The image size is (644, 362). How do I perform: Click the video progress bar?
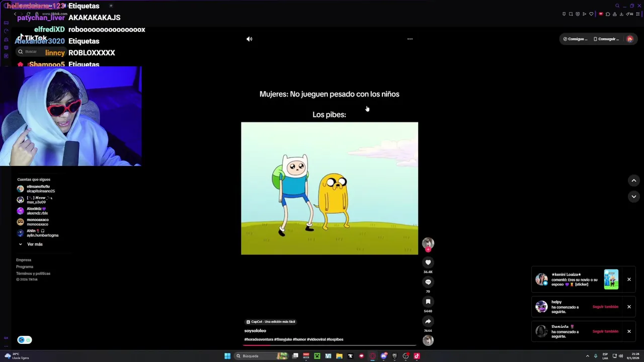click(331, 345)
